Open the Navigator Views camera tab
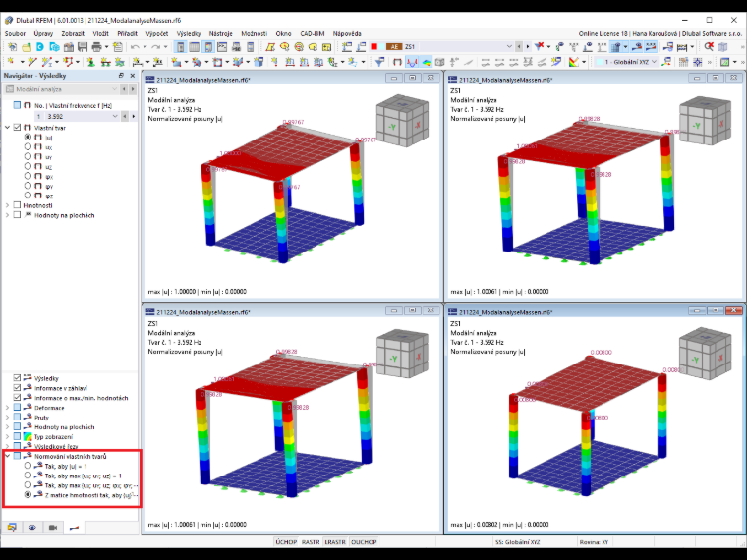The width and height of the screenshot is (747, 560). 53,528
